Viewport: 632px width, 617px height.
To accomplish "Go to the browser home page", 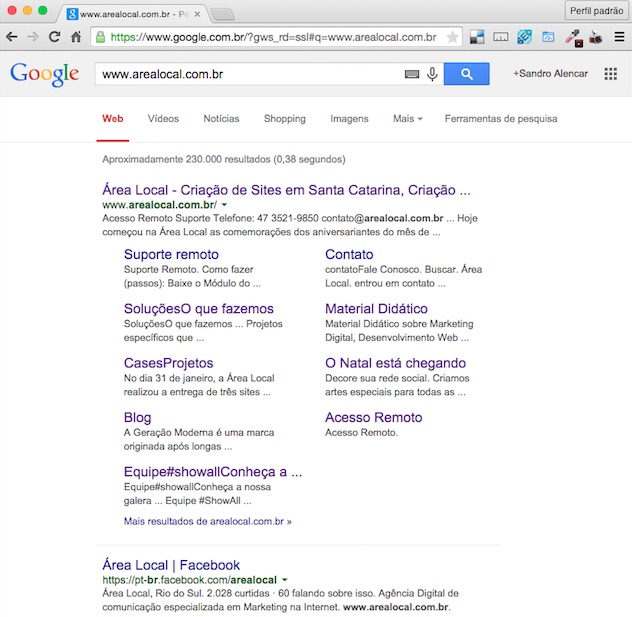I will [75, 37].
